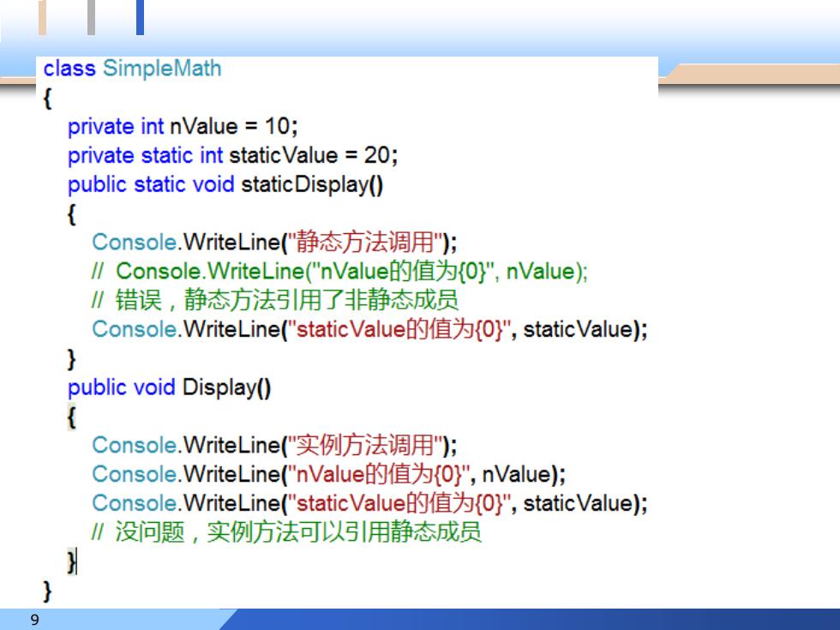Click the 'public void Display()' declaration
This screenshot has width=840, height=630.
(170, 387)
